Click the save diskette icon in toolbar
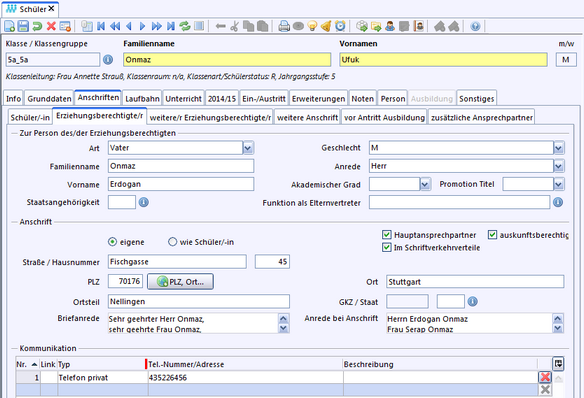This screenshot has width=584, height=398. pos(23,26)
